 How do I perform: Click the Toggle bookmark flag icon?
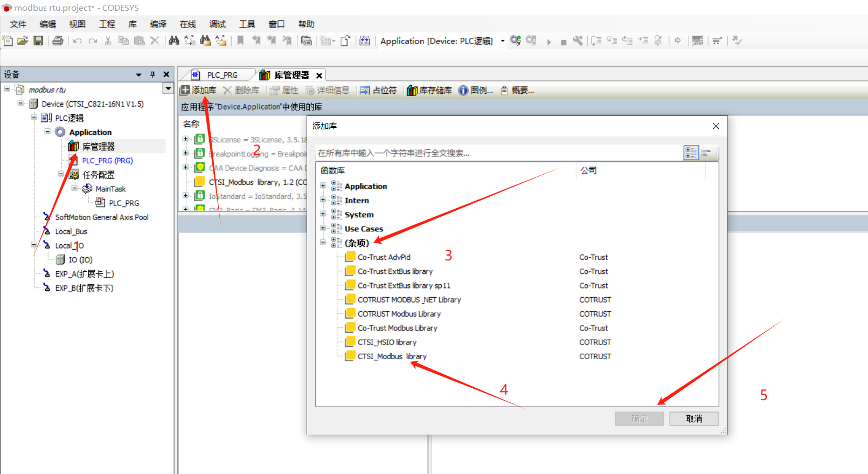tap(240, 40)
